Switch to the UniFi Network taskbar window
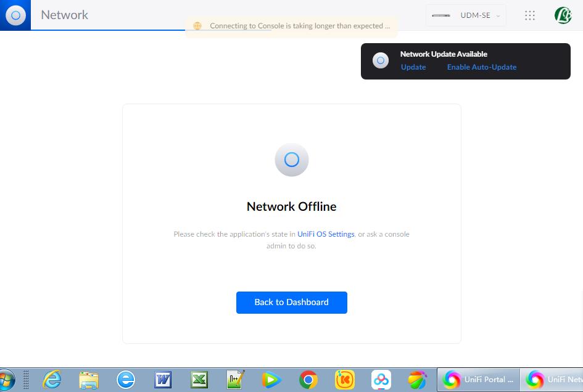This screenshot has width=583, height=392. [x=552, y=380]
